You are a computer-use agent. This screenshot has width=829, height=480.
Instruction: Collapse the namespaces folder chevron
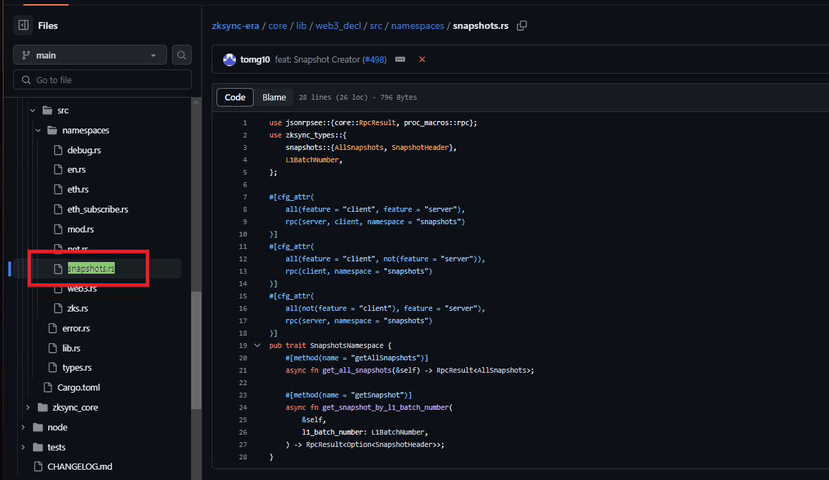[39, 130]
